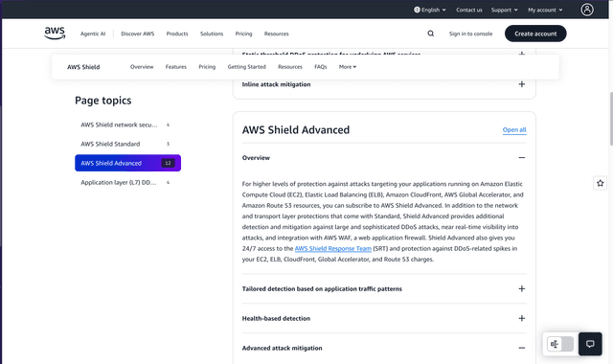Click the Open all link

514,130
